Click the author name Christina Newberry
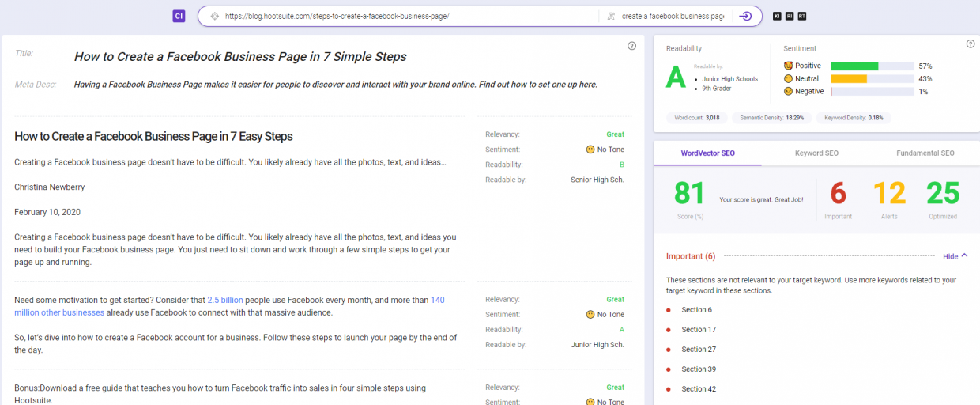Image resolution: width=980 pixels, height=405 pixels. 50,187
